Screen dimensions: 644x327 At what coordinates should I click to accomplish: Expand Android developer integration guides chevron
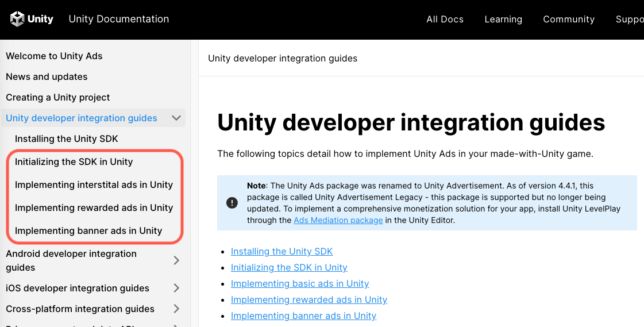pos(176,260)
